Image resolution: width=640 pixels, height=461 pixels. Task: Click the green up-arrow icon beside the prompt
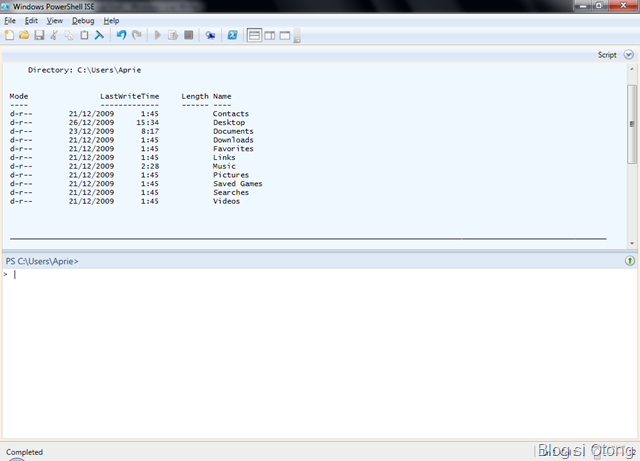tap(630, 261)
